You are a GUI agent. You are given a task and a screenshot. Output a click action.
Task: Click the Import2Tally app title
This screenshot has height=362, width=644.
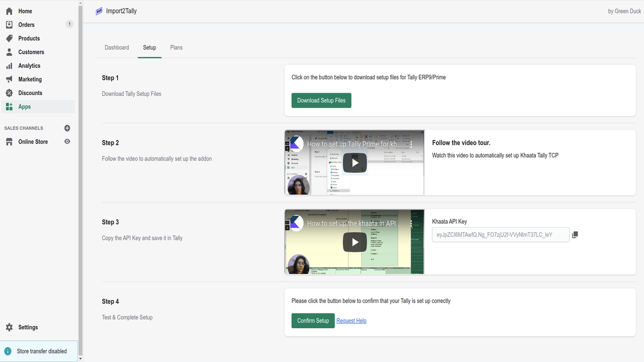pos(121,11)
